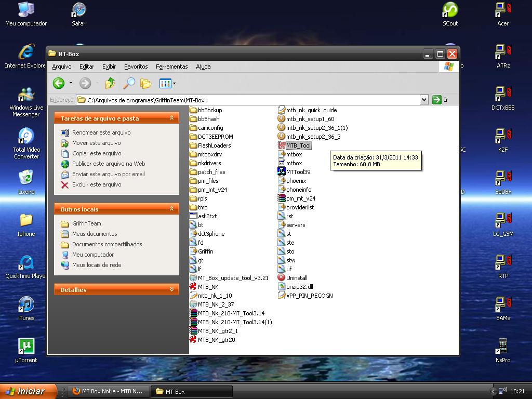
Task: Select the mtb_nk_quick_guide document
Action: 308,110
